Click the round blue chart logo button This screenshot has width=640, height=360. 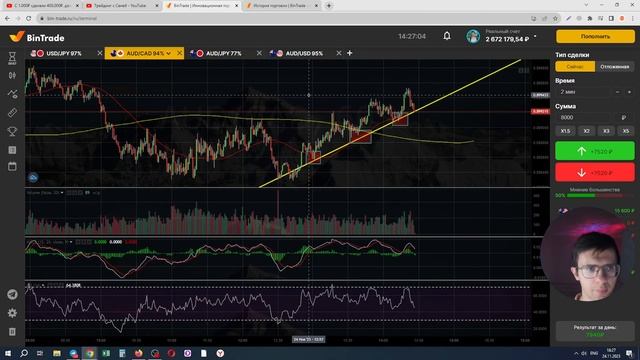(33, 178)
